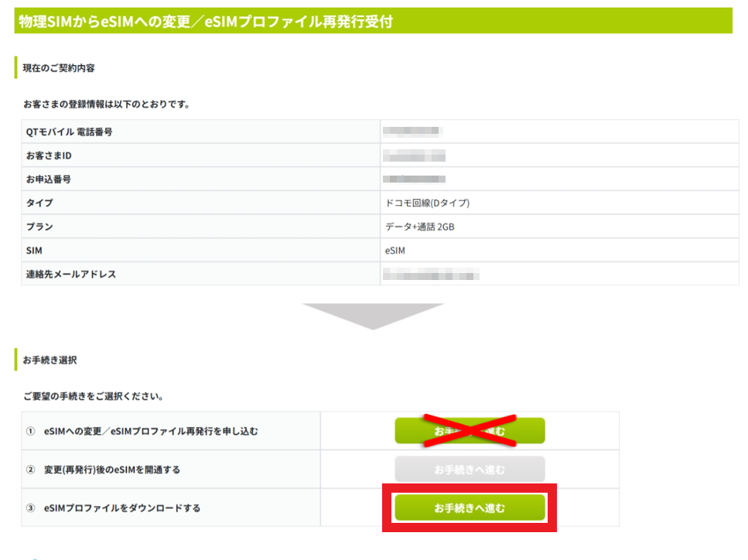This screenshot has width=748, height=560.
Task: Click the button for eSIM profile download
Action: tap(470, 508)
